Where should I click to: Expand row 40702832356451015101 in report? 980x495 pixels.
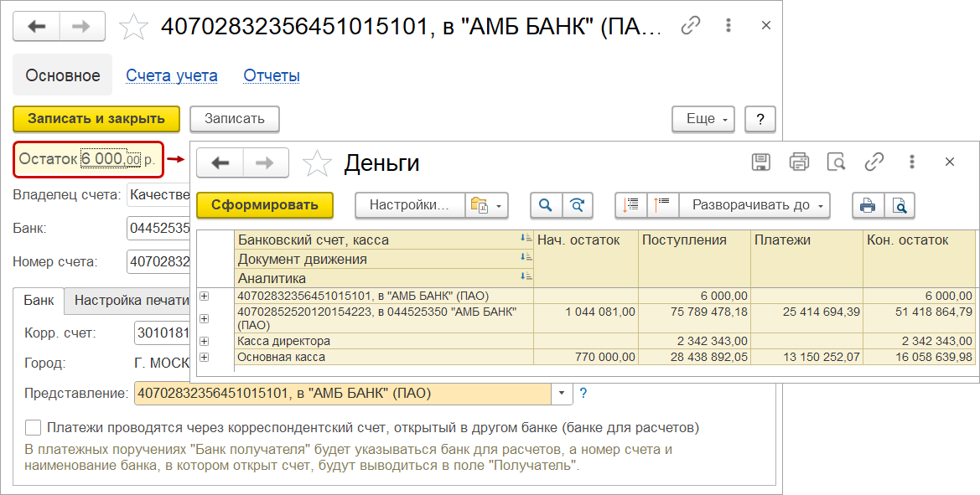point(204,296)
